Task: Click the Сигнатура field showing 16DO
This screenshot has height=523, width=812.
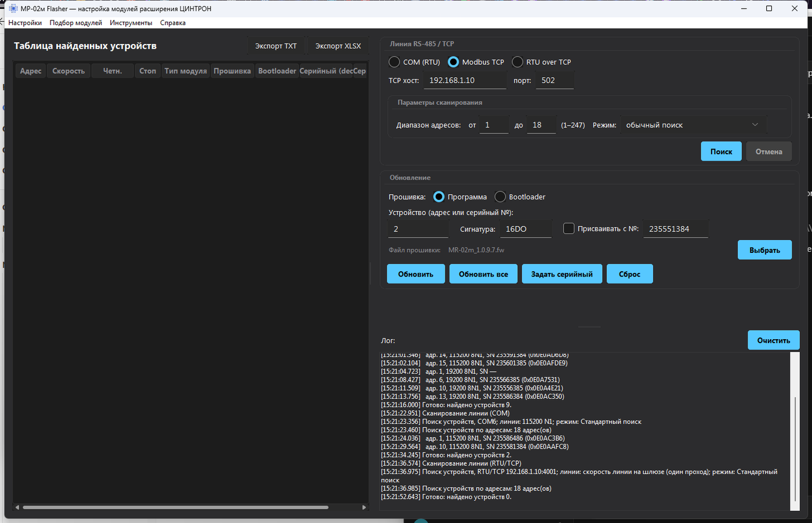Action: [526, 229]
